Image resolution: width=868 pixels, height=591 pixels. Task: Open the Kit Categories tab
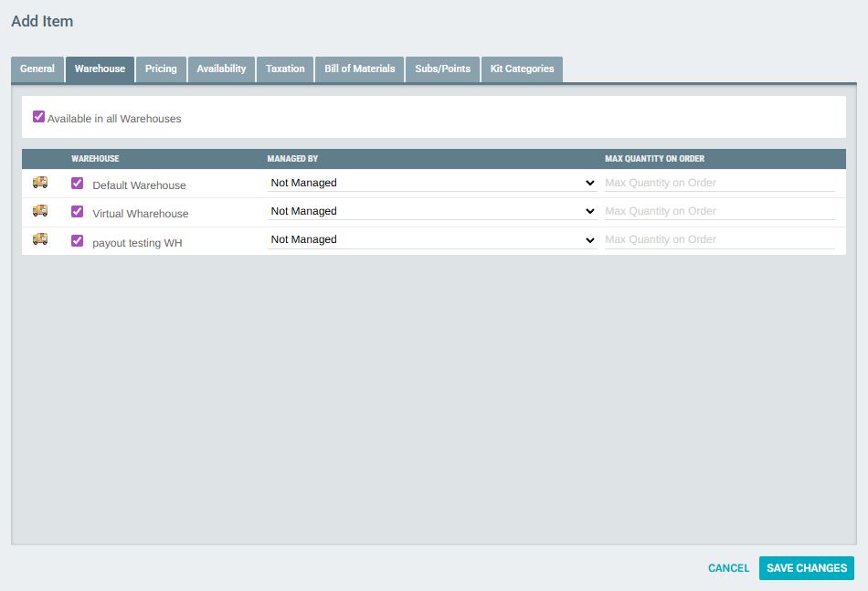coord(522,69)
